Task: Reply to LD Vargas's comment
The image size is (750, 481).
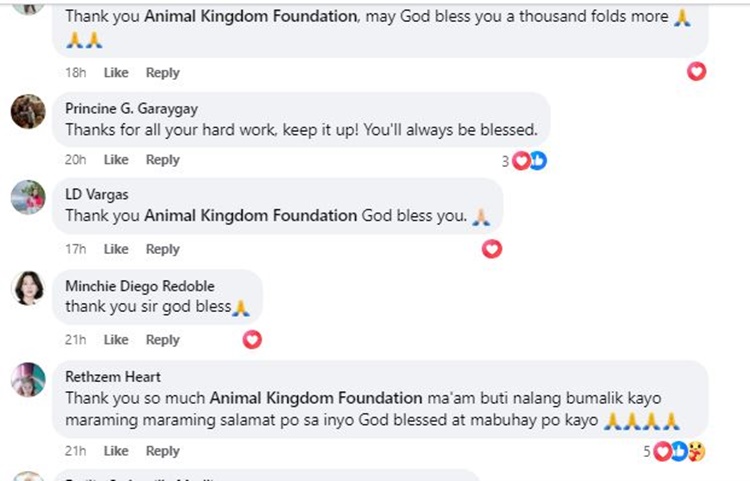Action: (162, 249)
